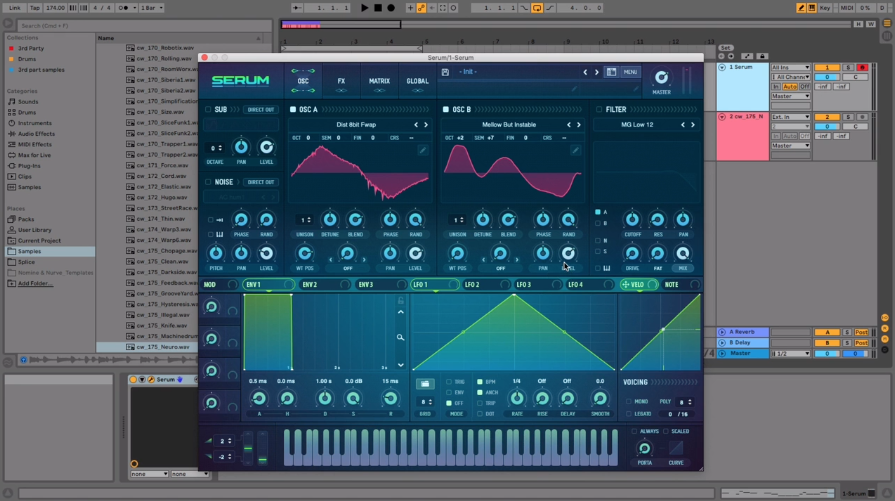Switch to Serum FX tab
Screen dimensions: 895x501
pyautogui.click(x=341, y=81)
